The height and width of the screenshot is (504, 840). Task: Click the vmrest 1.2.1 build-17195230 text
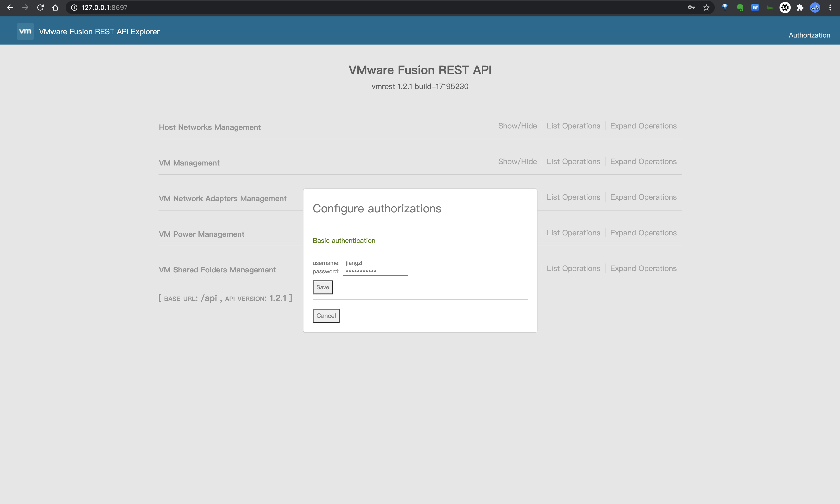(x=420, y=86)
